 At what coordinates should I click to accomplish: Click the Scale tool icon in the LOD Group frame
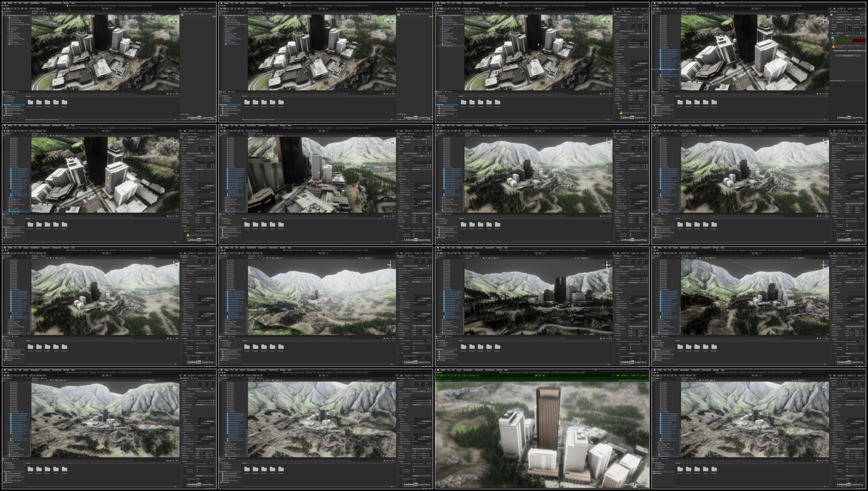665,9
